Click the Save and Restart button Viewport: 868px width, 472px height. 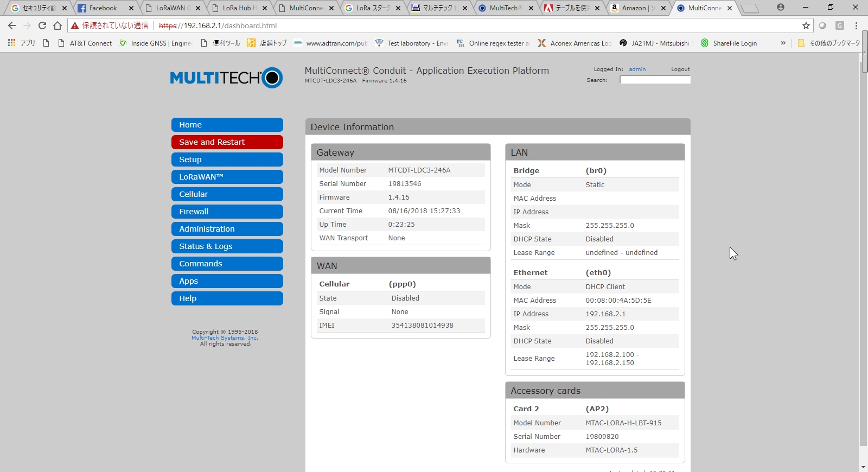pyautogui.click(x=227, y=142)
